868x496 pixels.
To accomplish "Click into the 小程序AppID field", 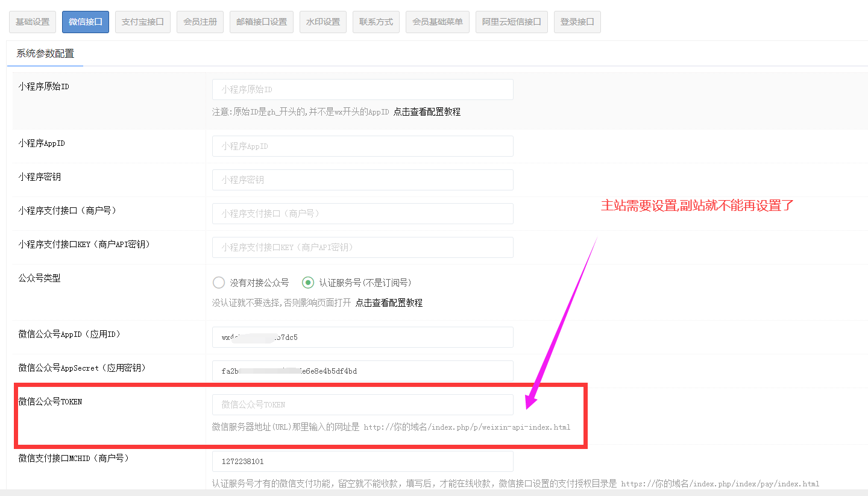I will (x=362, y=146).
